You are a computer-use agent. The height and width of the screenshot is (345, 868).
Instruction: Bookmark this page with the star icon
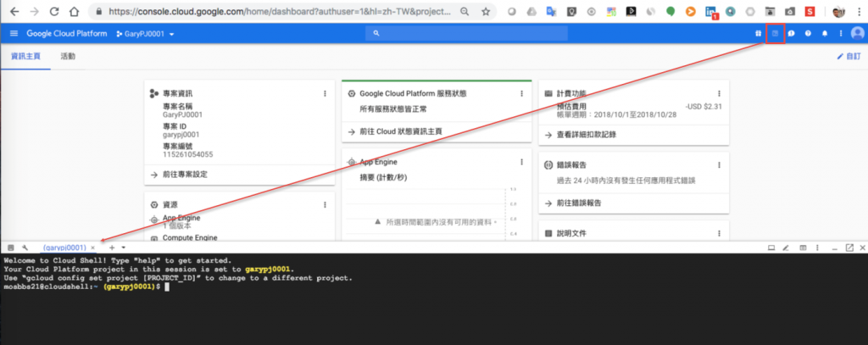coord(486,11)
